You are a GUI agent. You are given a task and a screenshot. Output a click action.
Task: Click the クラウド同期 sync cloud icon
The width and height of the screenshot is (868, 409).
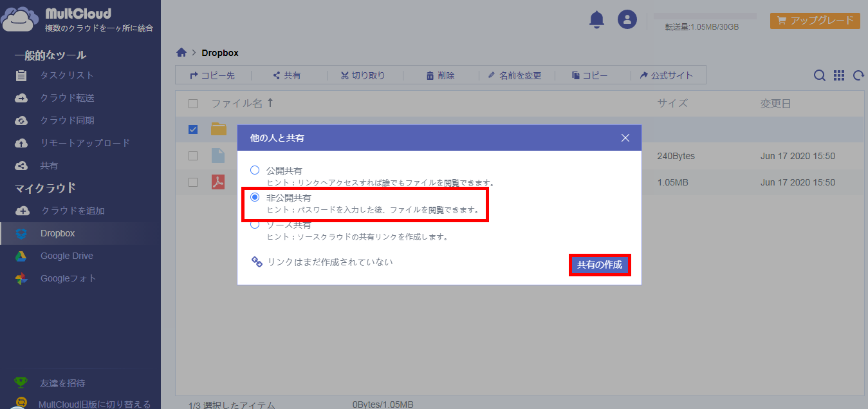21,120
